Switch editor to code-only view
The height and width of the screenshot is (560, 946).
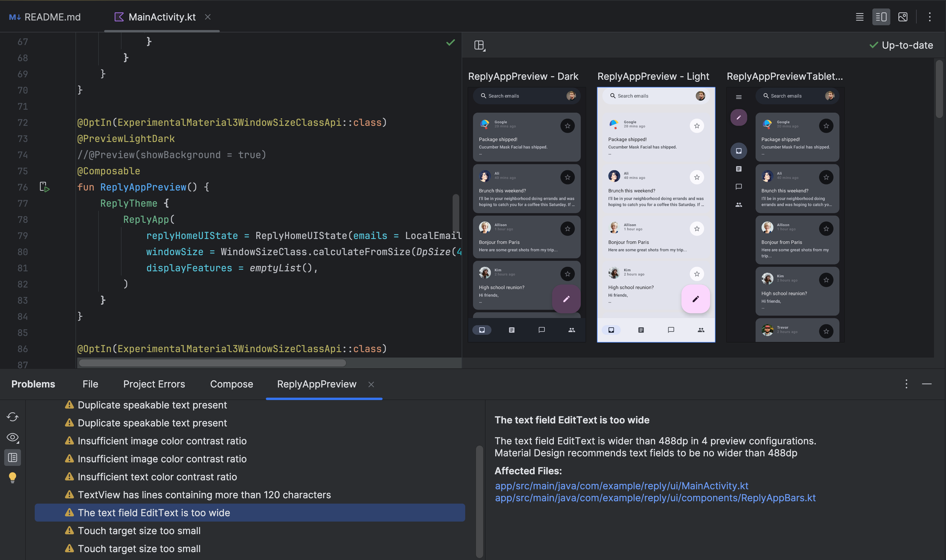point(859,17)
